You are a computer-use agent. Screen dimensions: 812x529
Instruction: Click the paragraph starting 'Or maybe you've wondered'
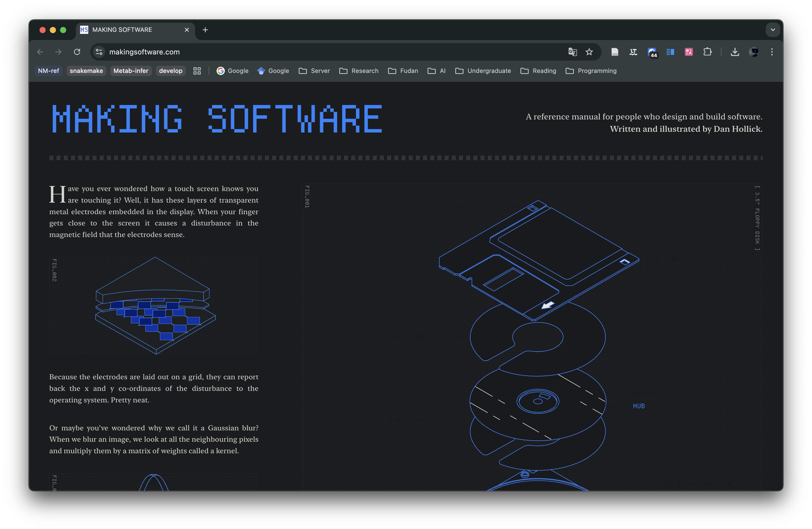pyautogui.click(x=153, y=439)
